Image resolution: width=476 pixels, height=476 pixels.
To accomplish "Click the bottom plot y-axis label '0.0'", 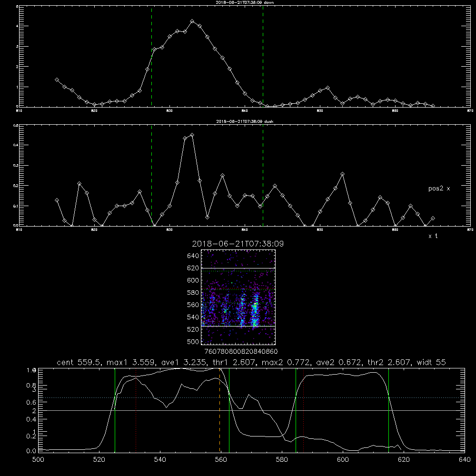I will point(31,451).
